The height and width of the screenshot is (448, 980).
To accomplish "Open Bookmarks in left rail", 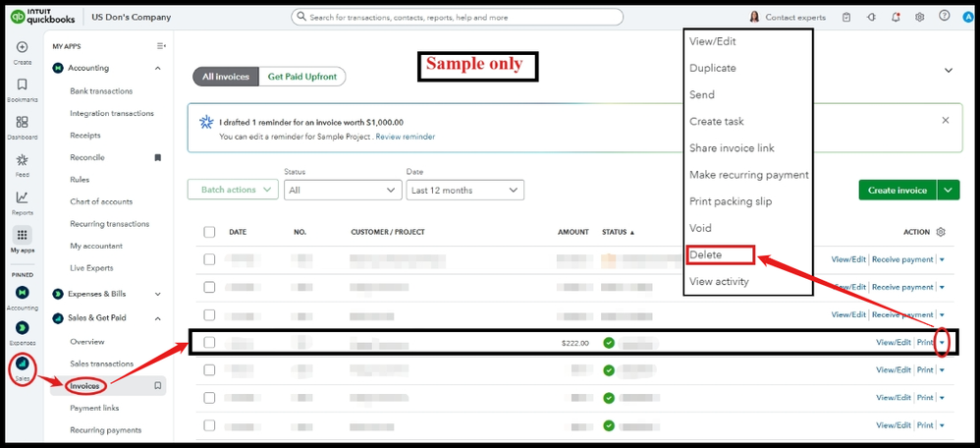I will coord(22,84).
